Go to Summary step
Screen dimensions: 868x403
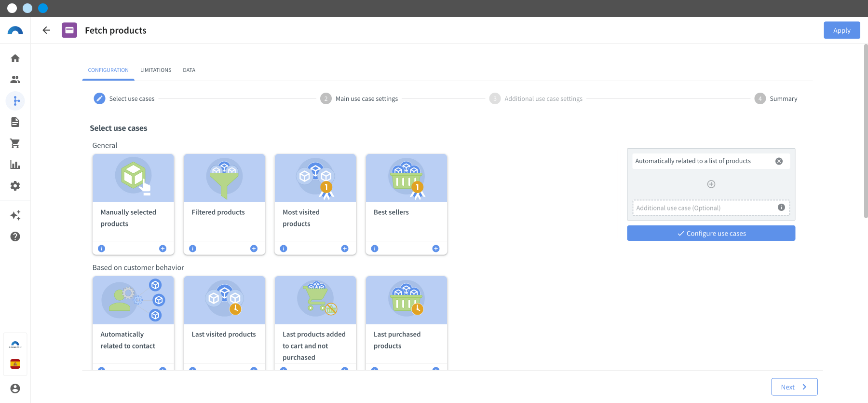click(776, 98)
